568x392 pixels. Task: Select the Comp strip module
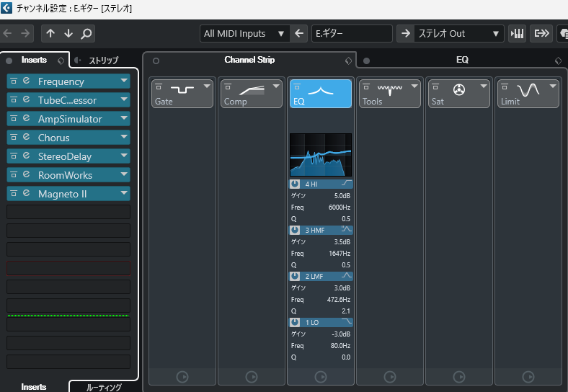click(x=251, y=94)
